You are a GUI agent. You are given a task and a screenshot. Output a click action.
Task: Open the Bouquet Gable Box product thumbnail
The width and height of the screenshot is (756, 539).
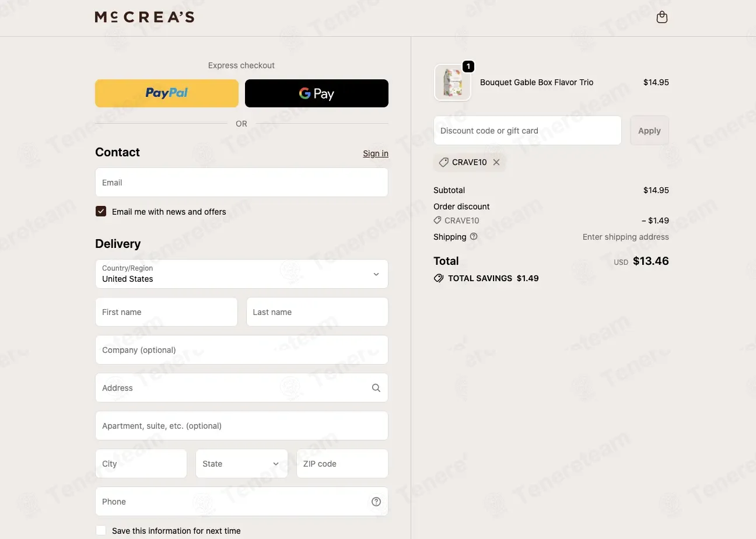(453, 82)
